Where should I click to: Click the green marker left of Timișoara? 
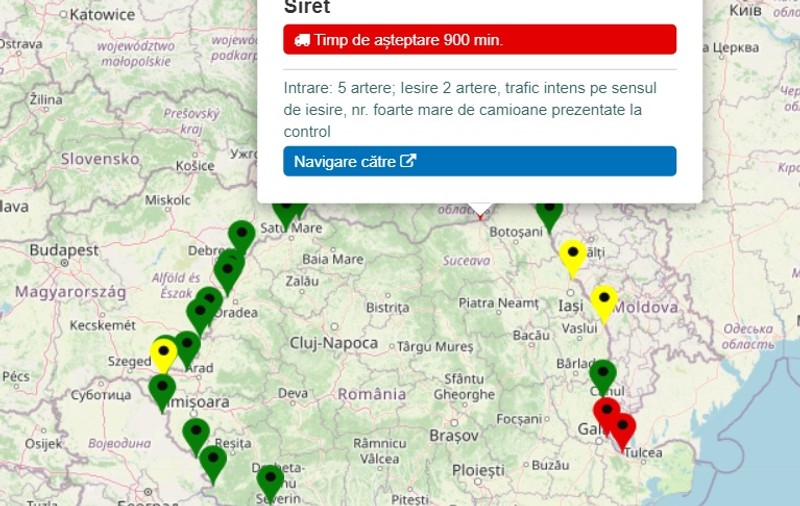(x=162, y=394)
